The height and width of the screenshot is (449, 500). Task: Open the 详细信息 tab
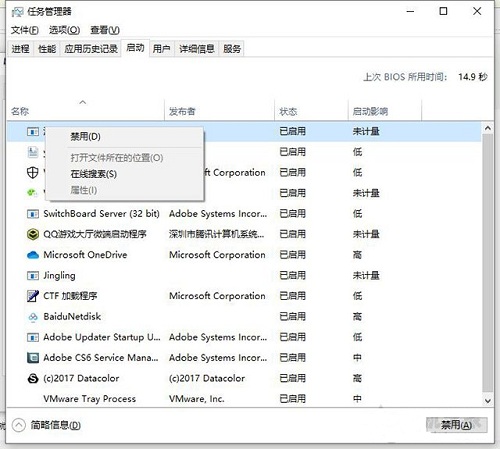point(197,49)
